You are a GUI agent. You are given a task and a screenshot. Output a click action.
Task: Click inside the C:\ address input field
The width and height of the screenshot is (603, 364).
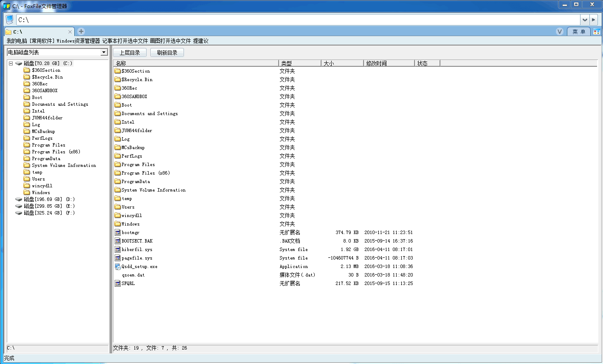pyautogui.click(x=297, y=20)
